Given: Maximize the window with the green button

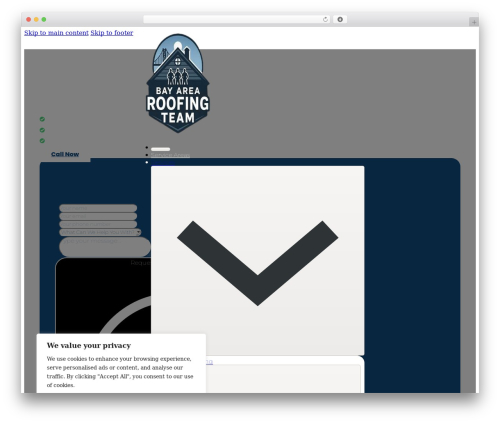Looking at the screenshot, I should click(x=44, y=20).
